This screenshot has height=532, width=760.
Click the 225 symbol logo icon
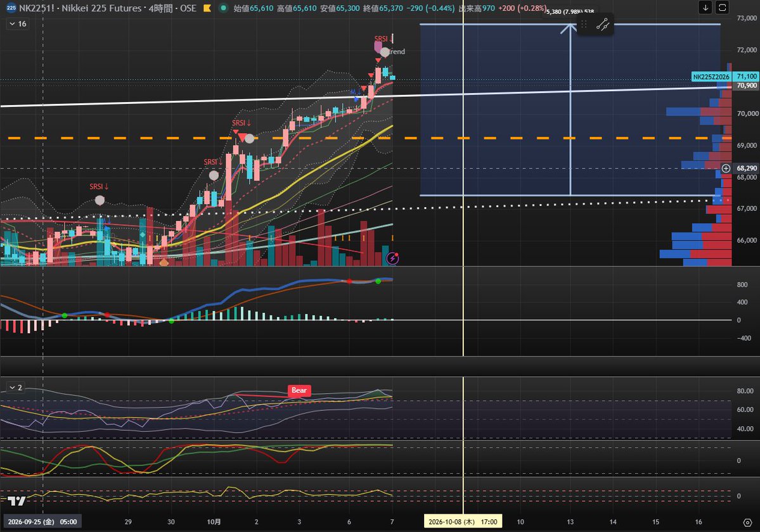tap(11, 8)
